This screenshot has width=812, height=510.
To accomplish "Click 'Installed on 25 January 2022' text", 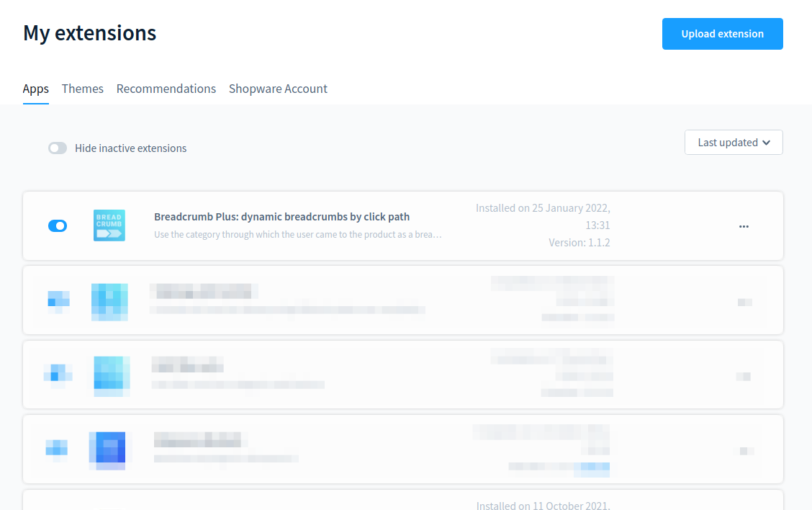I will (x=543, y=216).
